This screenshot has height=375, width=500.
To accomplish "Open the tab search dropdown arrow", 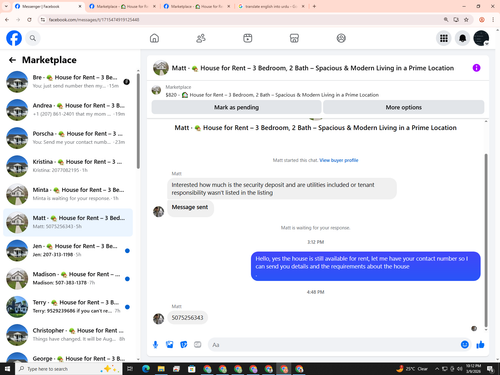I will point(6,6).
